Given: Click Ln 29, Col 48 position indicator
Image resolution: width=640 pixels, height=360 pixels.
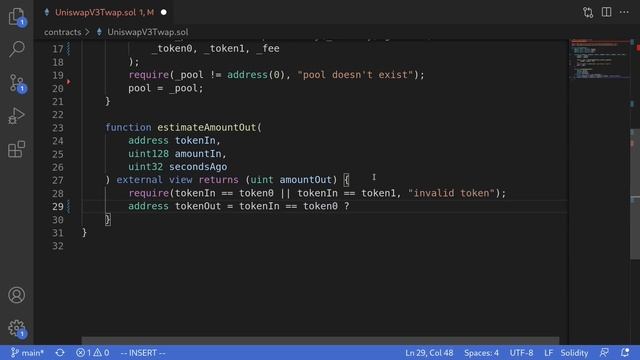Looking at the screenshot, I should point(429,353).
